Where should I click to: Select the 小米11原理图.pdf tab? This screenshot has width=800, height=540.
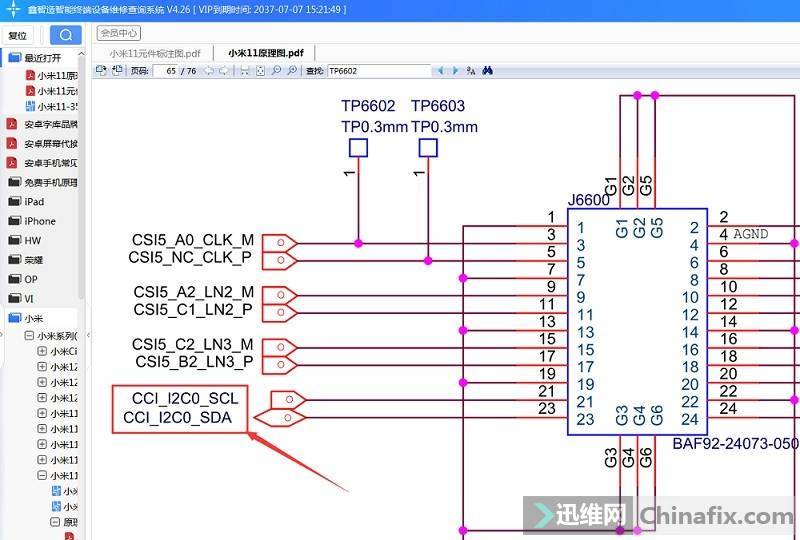coord(267,53)
